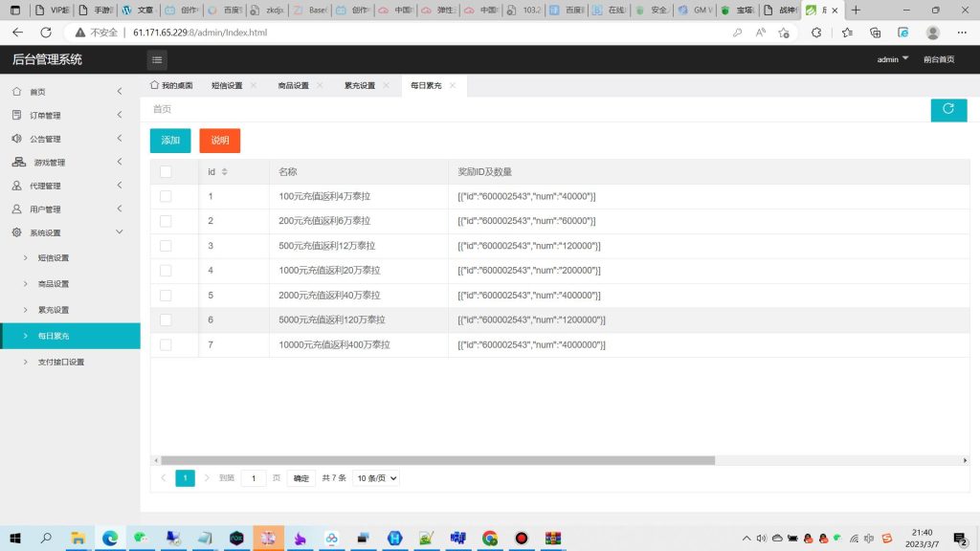980x551 pixels.
Task: Open Chrome from the Windows taskbar
Action: click(x=489, y=539)
